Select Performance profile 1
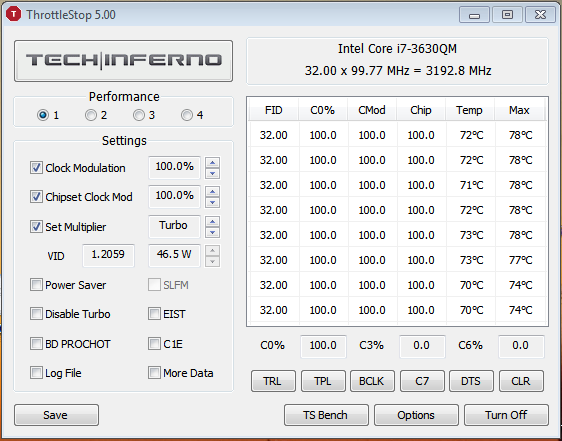This screenshot has width=562, height=441. pyautogui.click(x=43, y=115)
